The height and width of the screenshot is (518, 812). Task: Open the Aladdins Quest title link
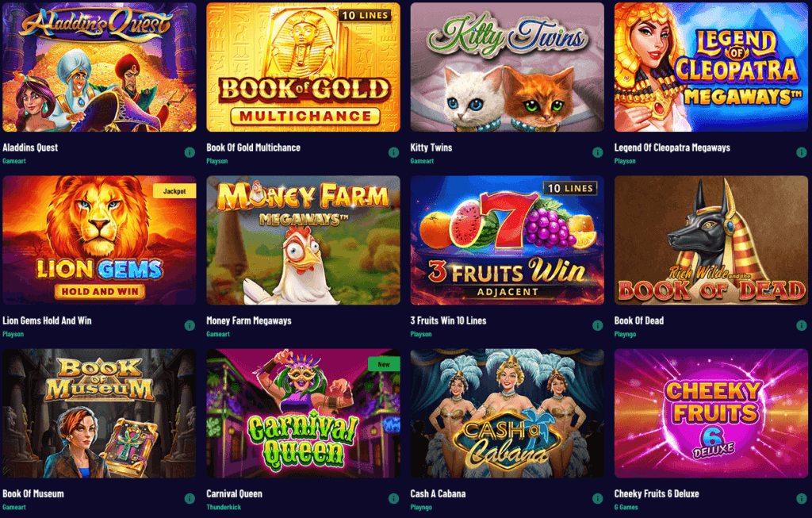click(x=30, y=148)
